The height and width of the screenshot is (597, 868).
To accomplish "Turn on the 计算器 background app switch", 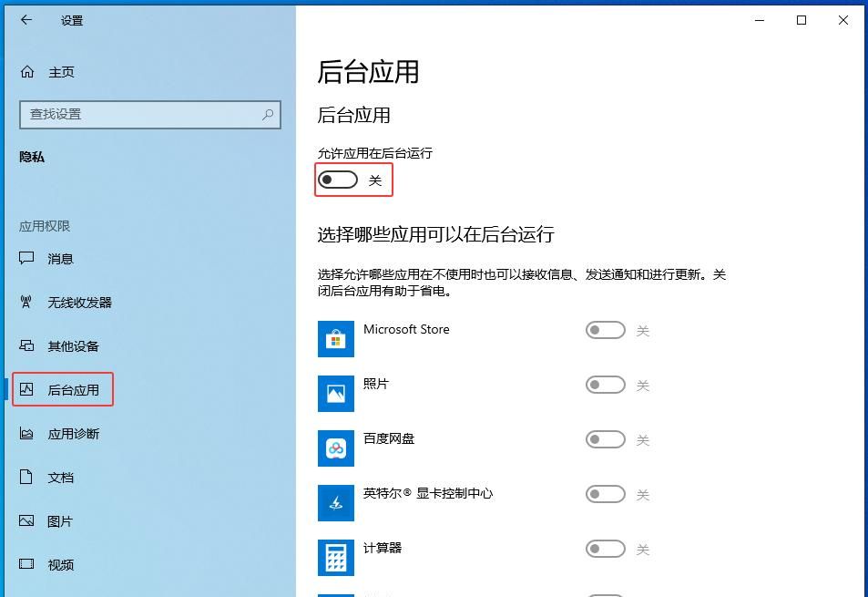I will (x=605, y=549).
